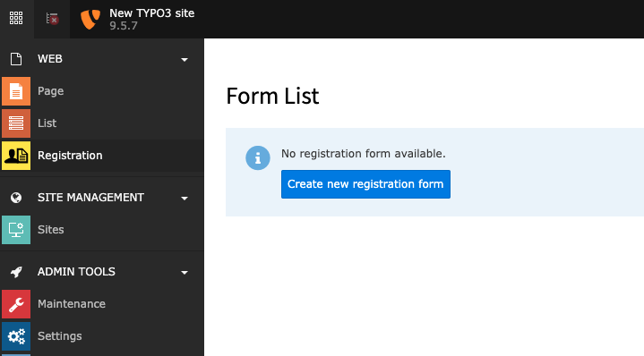Click the TYPO3 logo

coord(90,20)
